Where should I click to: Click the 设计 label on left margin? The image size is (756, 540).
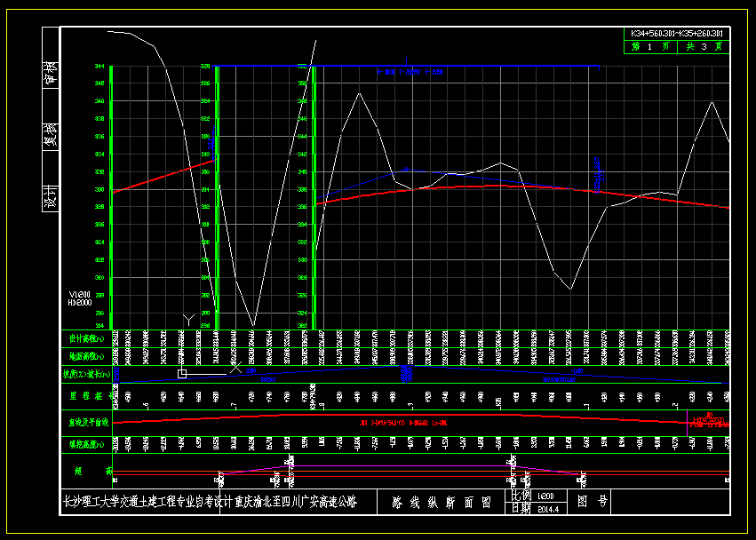52,196
